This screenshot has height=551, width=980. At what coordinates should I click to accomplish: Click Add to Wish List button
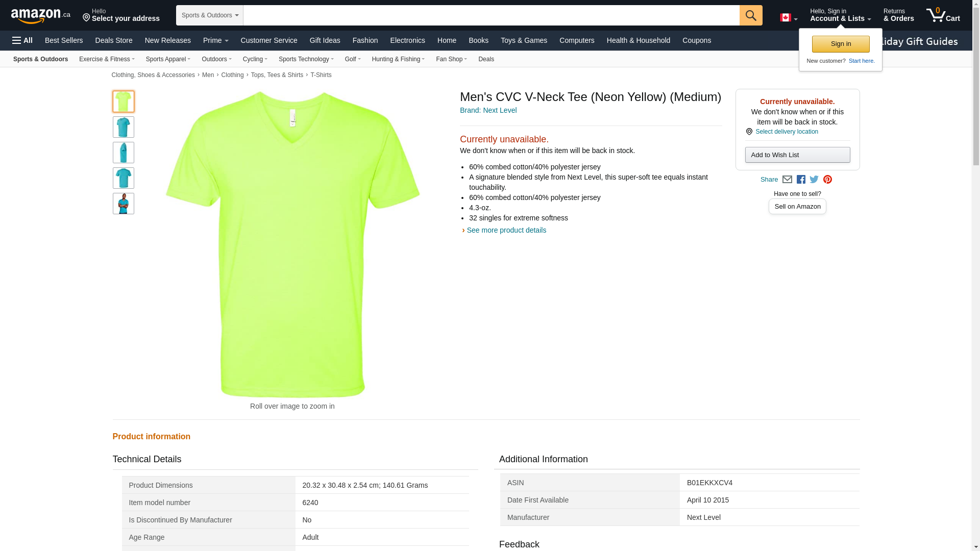pos(797,155)
